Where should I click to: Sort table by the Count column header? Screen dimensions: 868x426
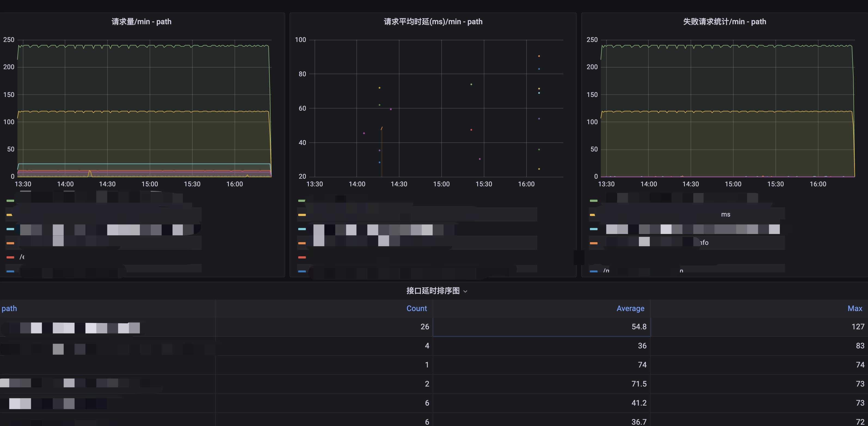pyautogui.click(x=417, y=308)
